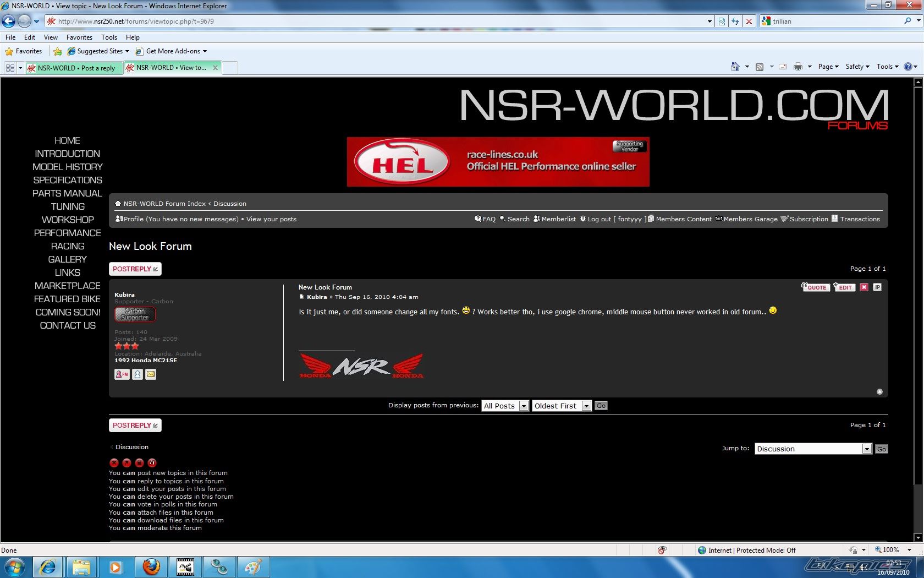Screen dimensions: 924x578
Task: Open Windows Explorer folder on taskbar
Action: coord(81,567)
